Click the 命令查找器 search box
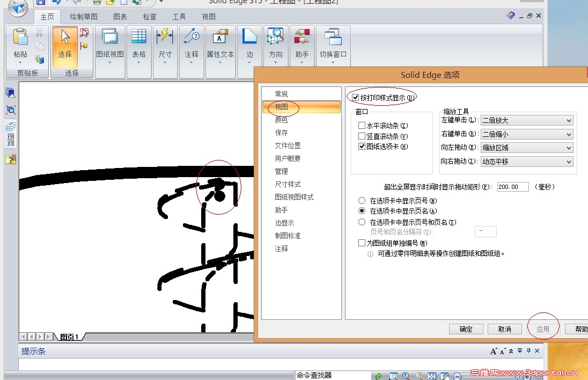The width and height of the screenshot is (588, 380). pos(333,376)
